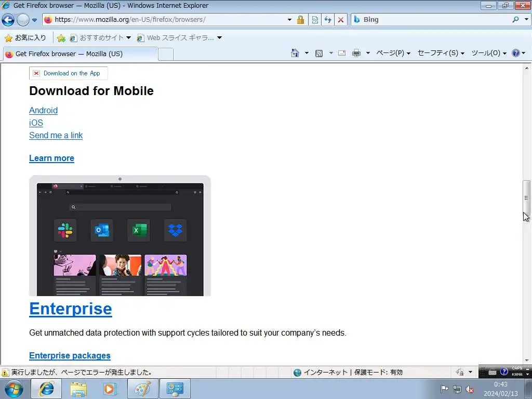Click the Read Mail envelope icon
Screen dimensions: 532x399
(342, 53)
